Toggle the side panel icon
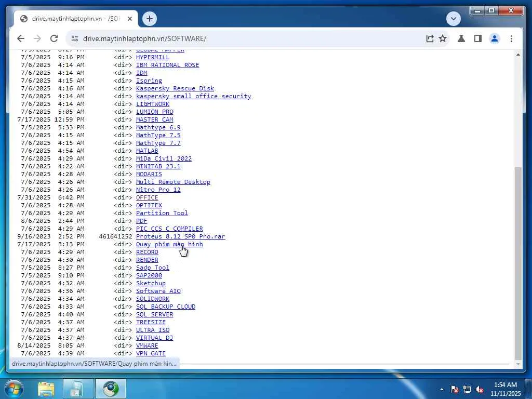The image size is (532, 399). click(478, 38)
